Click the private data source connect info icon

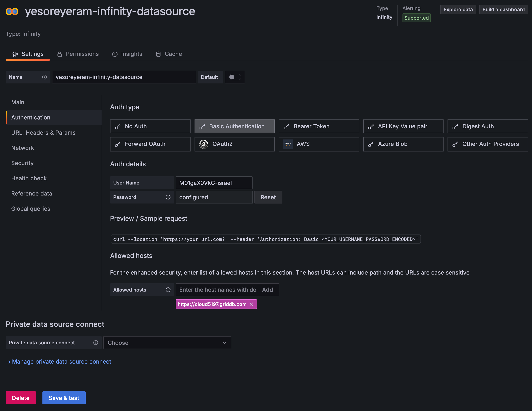coord(95,343)
